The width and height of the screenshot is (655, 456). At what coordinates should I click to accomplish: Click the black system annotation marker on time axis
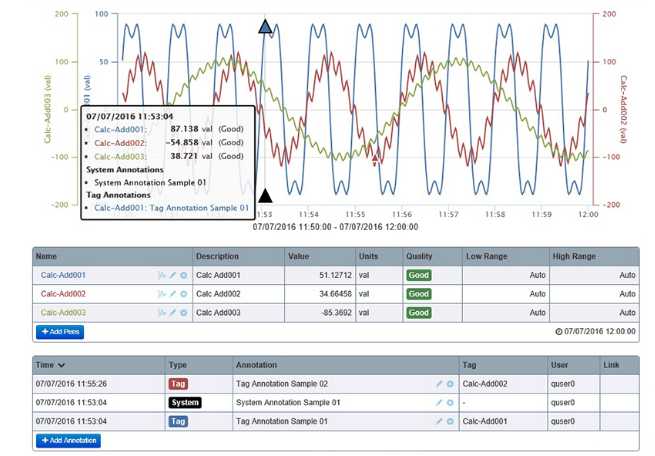265,197
